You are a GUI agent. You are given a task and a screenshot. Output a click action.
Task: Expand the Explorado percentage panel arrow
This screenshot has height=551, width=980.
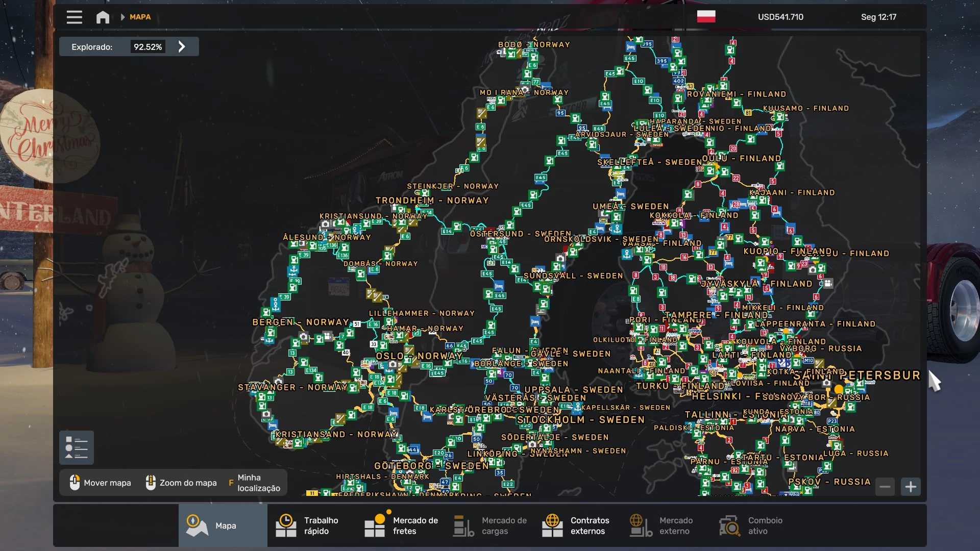point(182,47)
